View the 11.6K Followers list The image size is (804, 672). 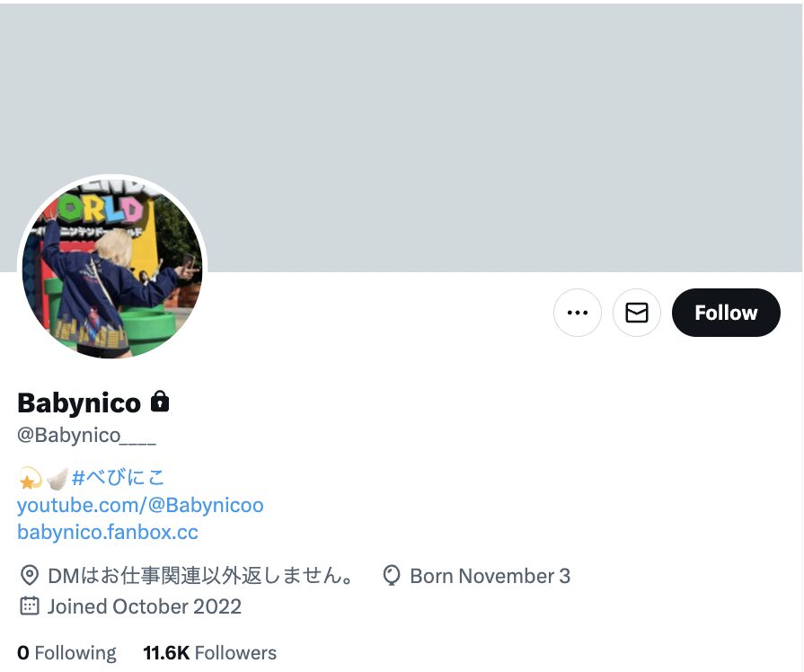click(x=209, y=653)
